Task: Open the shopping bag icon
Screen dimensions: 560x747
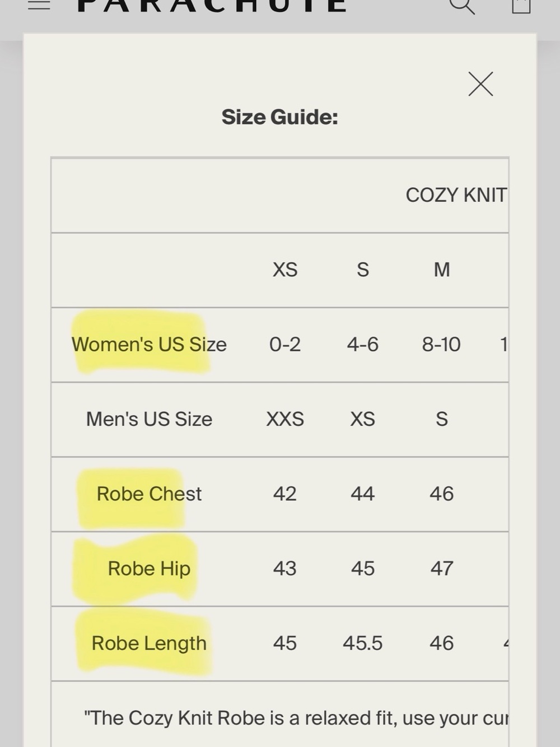Action: point(521,6)
